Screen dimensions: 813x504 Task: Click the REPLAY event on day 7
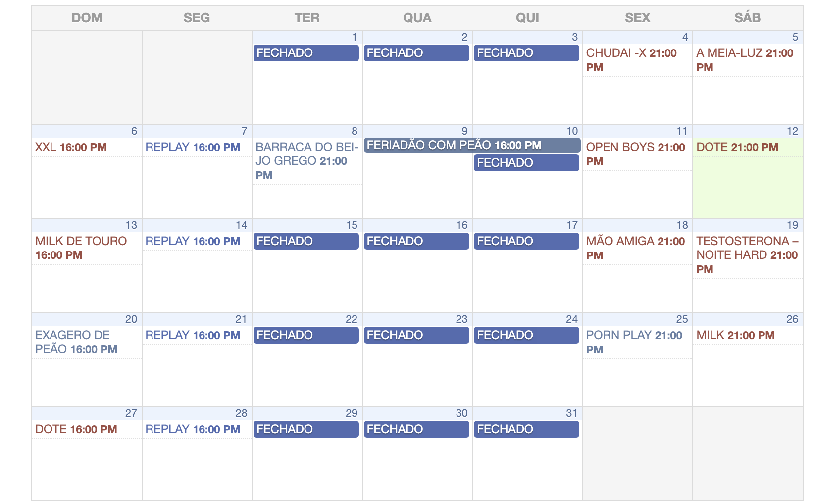tap(193, 148)
